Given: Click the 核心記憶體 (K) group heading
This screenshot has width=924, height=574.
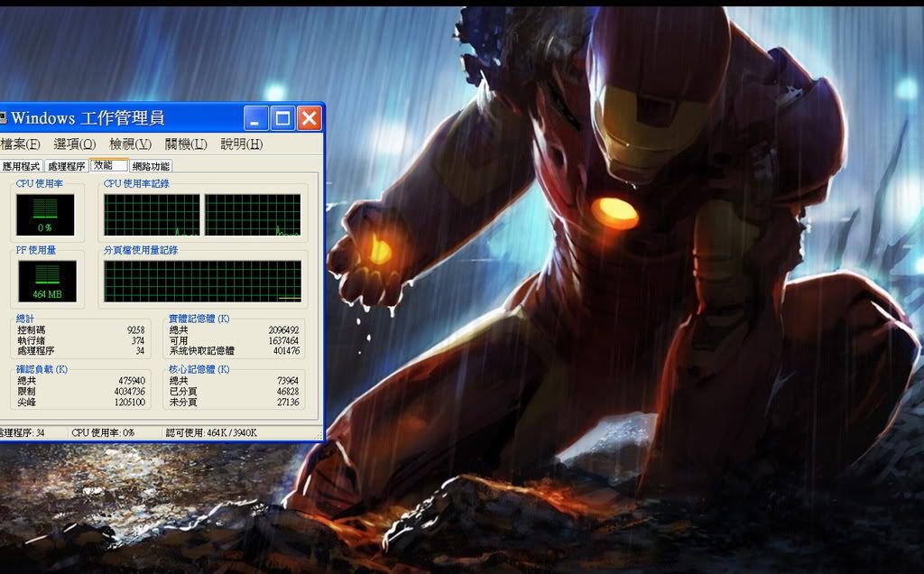Looking at the screenshot, I should click(x=199, y=369).
